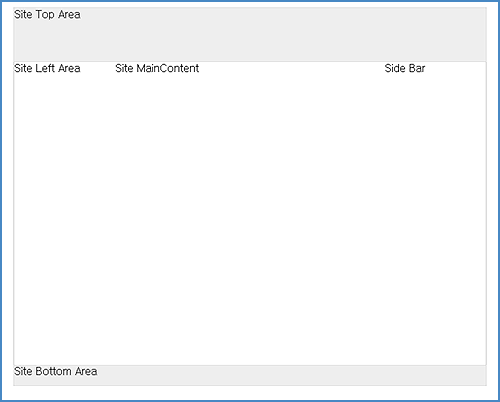500x402 pixels.
Task: Click the word Bottom in footer label
Action: coord(53,371)
